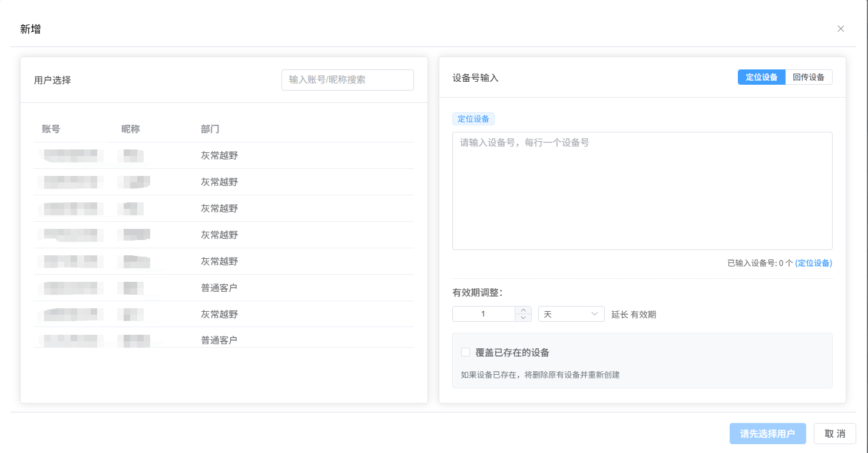The image size is (868, 453).
Task: Switch to the 回传设备 tab
Action: pos(809,76)
